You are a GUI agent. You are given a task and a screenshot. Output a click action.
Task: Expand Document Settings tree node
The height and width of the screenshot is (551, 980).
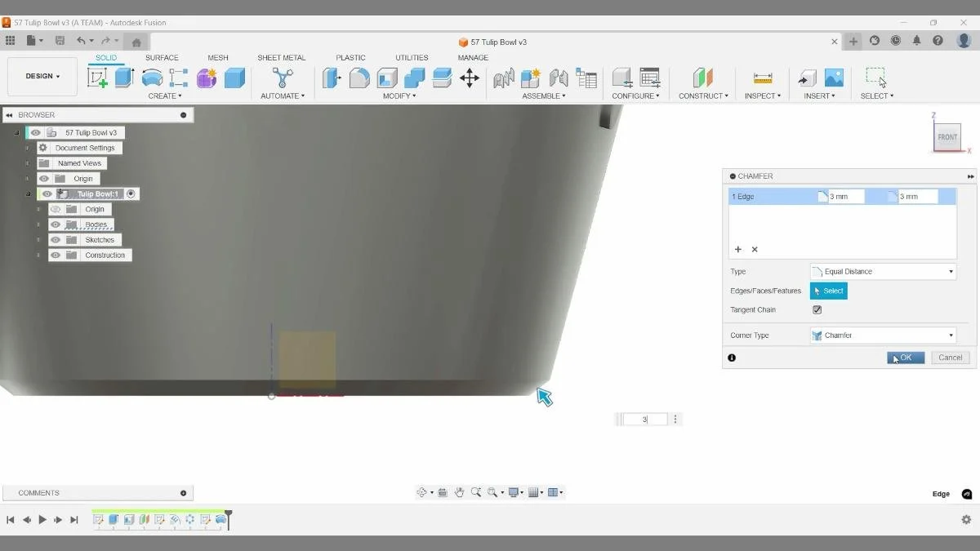[x=27, y=148]
